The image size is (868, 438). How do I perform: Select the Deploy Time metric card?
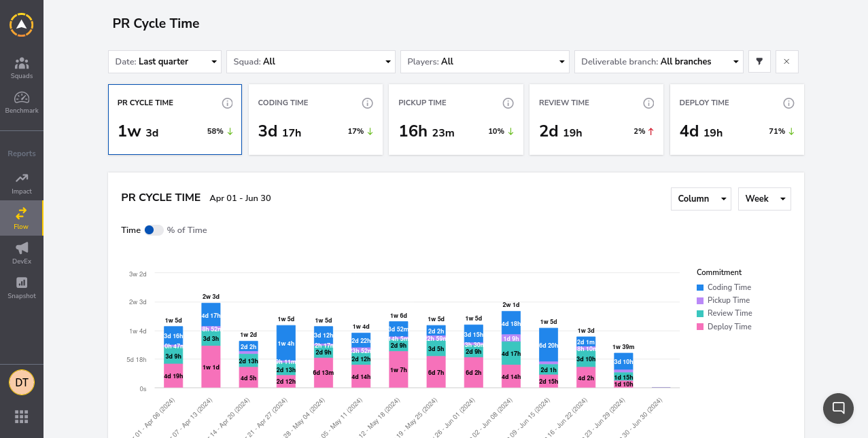coord(737,120)
